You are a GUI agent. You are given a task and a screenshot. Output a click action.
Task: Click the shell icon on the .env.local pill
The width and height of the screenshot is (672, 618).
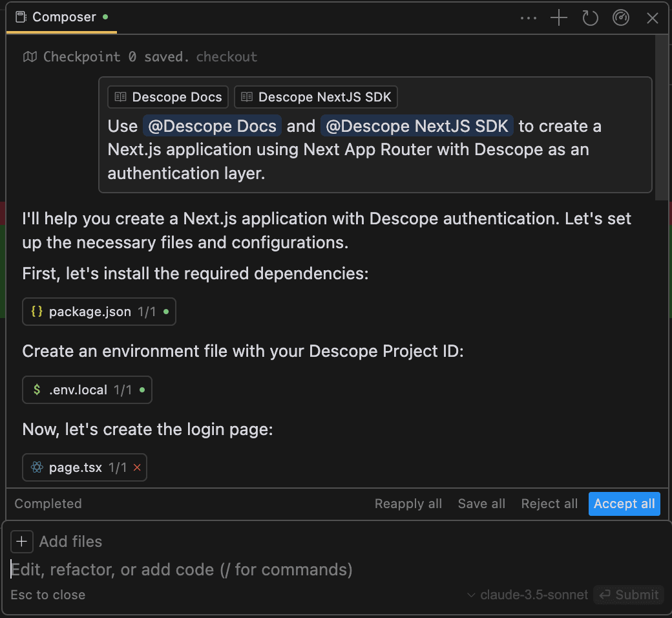point(36,390)
